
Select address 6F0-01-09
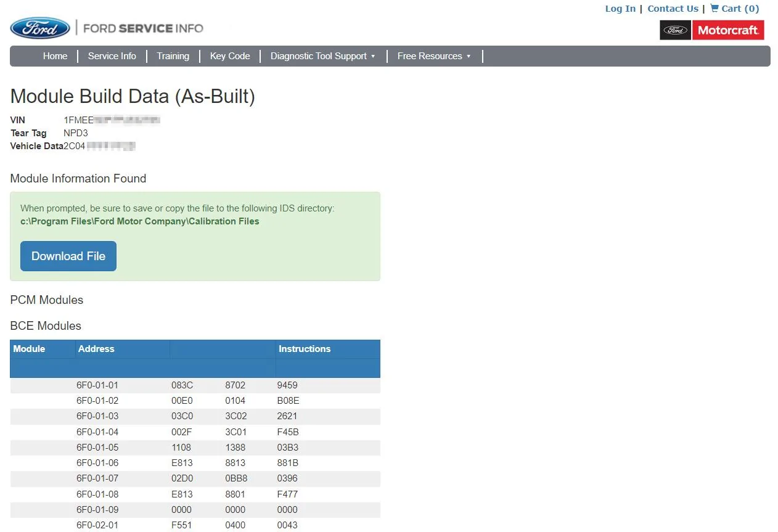(97, 510)
